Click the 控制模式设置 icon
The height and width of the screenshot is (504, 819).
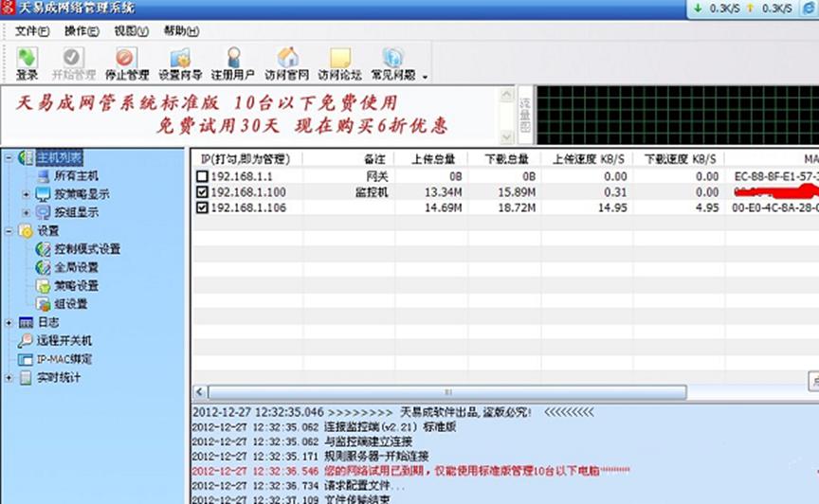[43, 249]
